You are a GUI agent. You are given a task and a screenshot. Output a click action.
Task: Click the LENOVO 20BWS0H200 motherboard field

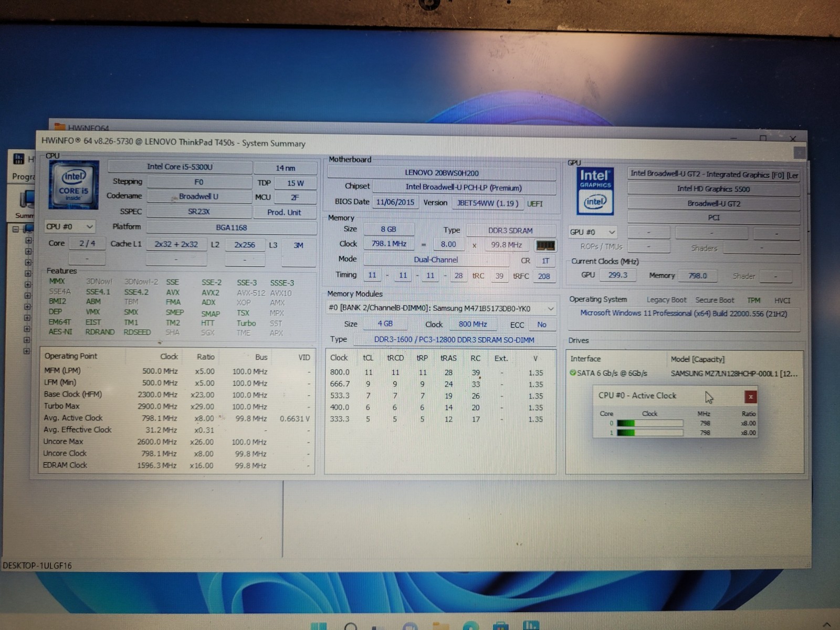pyautogui.click(x=442, y=173)
